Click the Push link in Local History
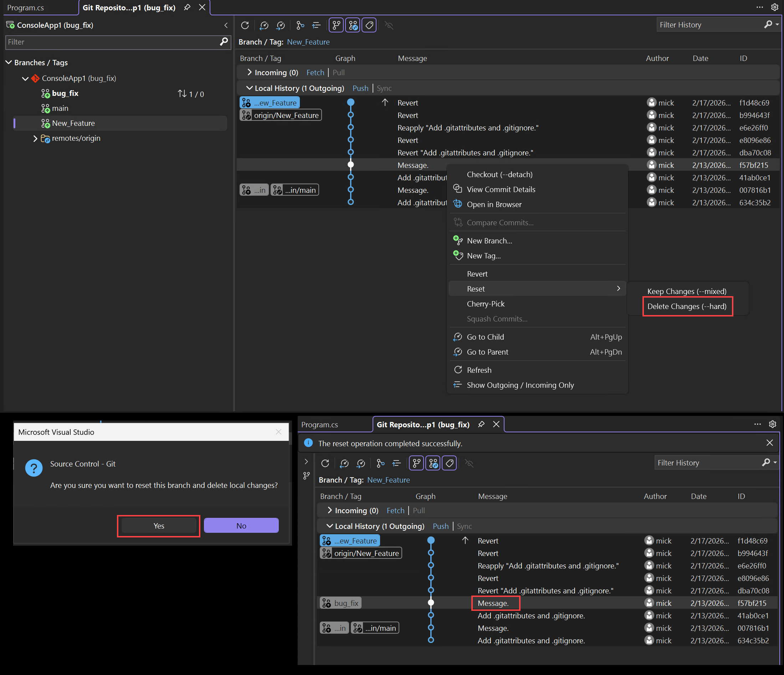 pyautogui.click(x=360, y=88)
